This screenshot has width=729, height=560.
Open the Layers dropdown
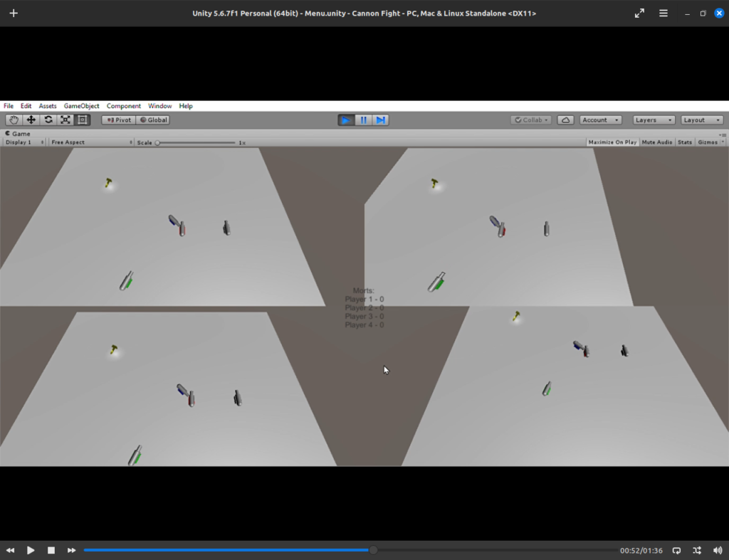(x=654, y=120)
